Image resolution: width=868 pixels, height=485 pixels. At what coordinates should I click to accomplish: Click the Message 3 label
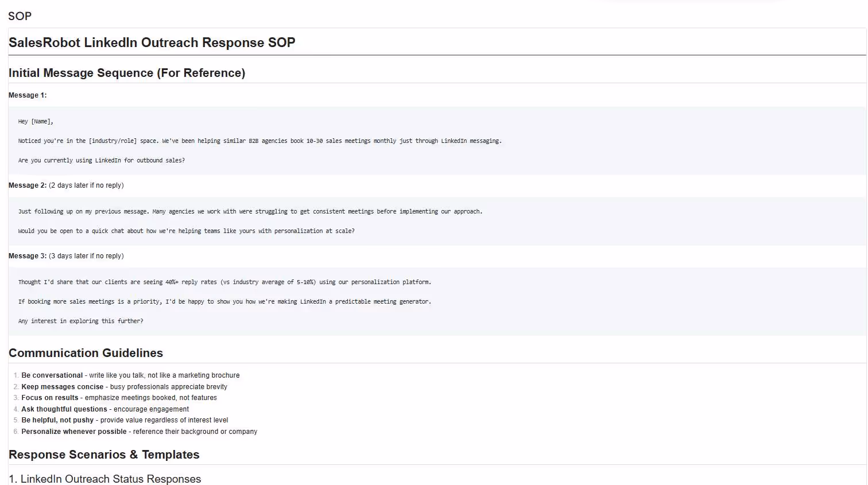(27, 255)
